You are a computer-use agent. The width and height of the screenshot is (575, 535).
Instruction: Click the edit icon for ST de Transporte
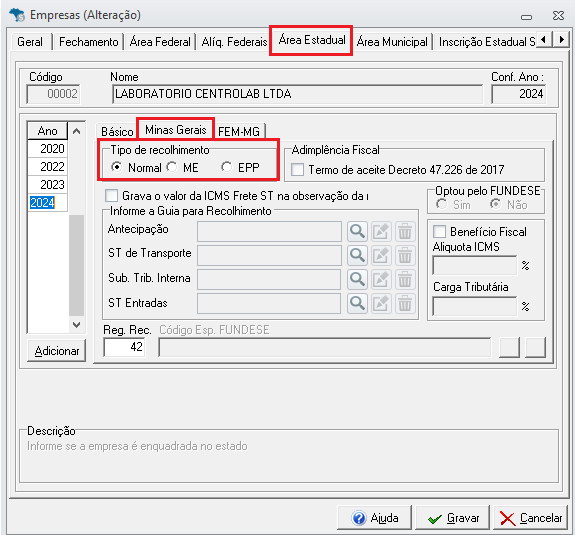point(381,255)
